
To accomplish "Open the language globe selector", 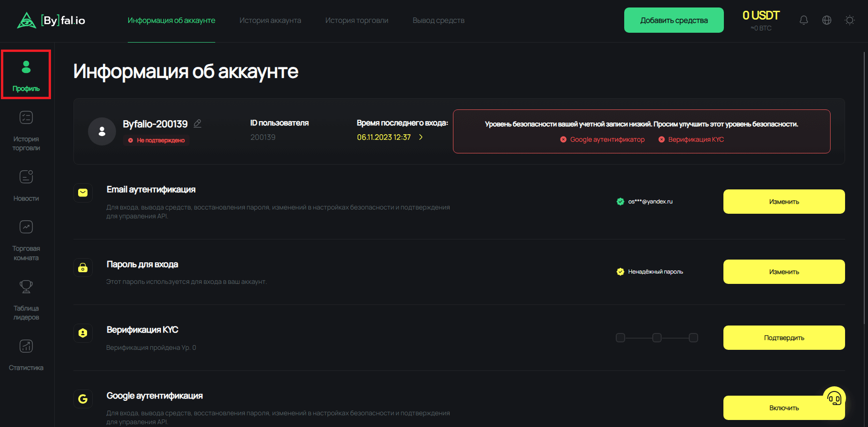I will coord(827,20).
